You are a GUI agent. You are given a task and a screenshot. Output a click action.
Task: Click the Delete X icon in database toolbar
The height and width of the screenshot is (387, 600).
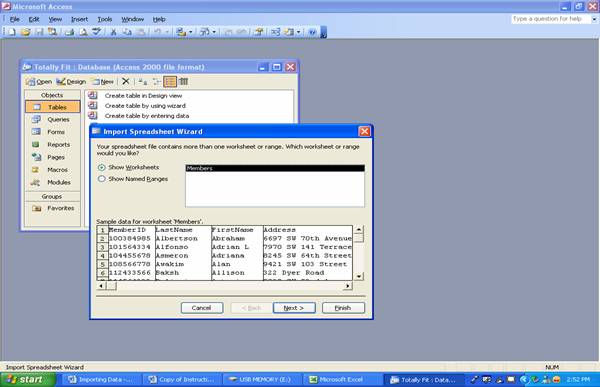point(126,81)
